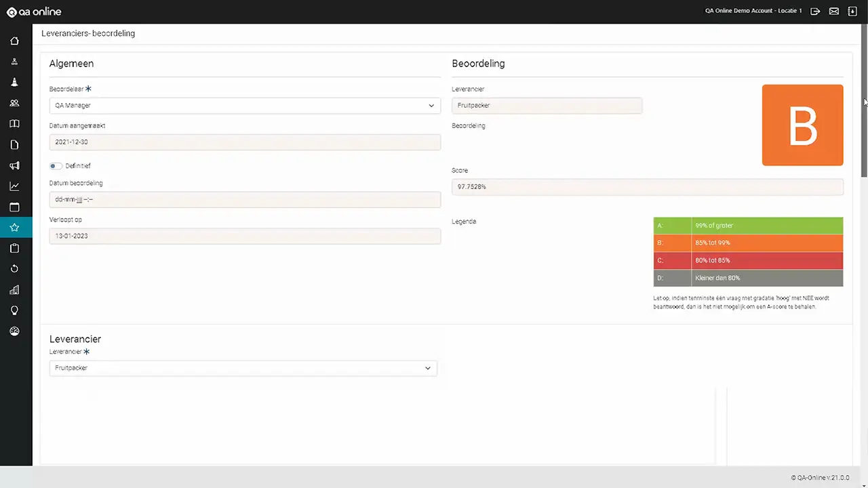Open the calendar icon in sidebar
The height and width of the screenshot is (488, 868).
coord(14,207)
